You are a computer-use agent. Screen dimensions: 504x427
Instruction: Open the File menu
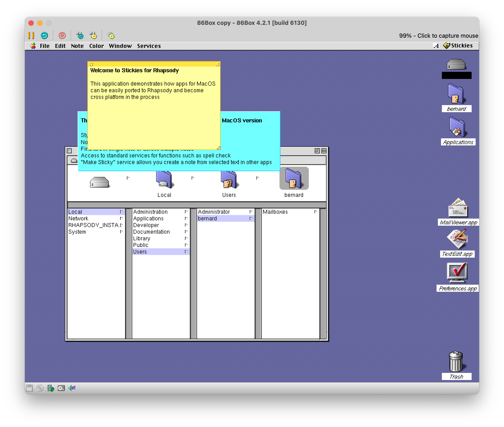[45, 46]
